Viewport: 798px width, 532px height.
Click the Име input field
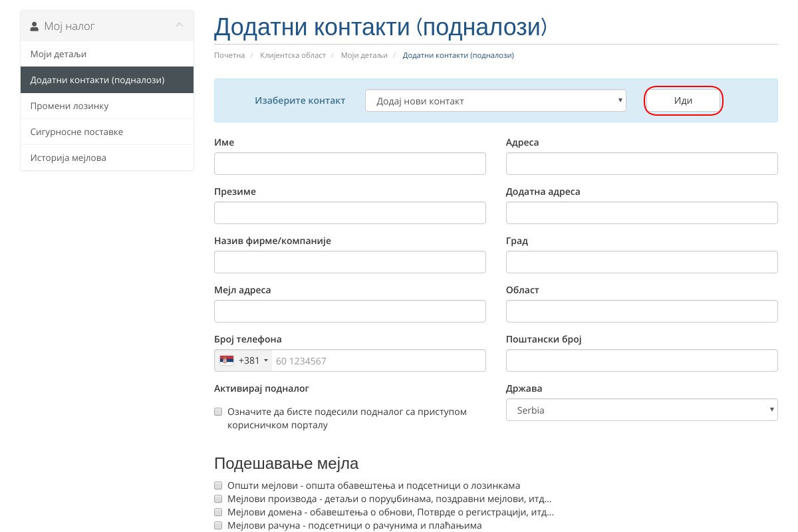(x=350, y=164)
